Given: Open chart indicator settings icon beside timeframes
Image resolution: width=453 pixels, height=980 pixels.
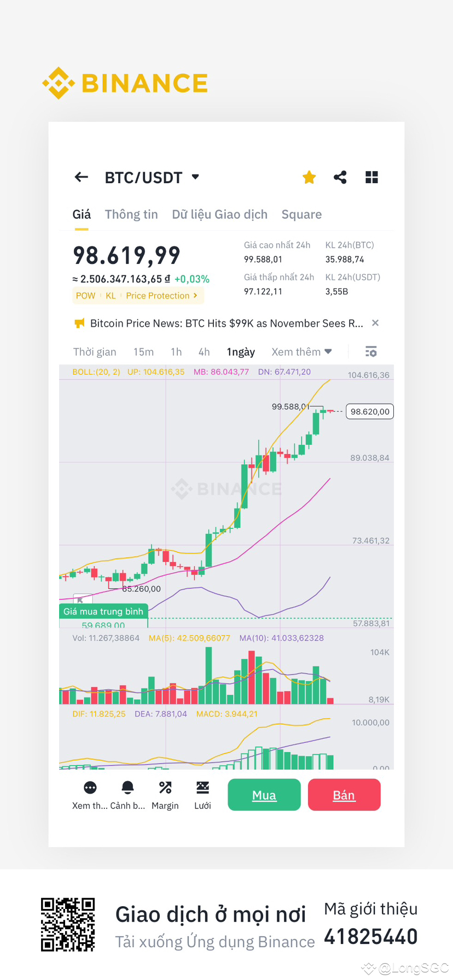Looking at the screenshot, I should point(371,351).
